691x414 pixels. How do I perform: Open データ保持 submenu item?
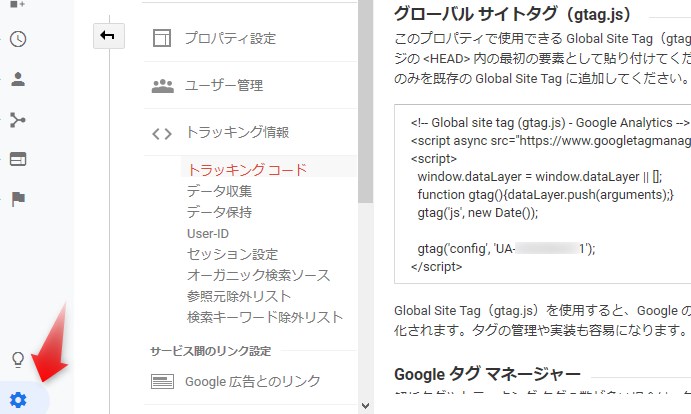[219, 213]
